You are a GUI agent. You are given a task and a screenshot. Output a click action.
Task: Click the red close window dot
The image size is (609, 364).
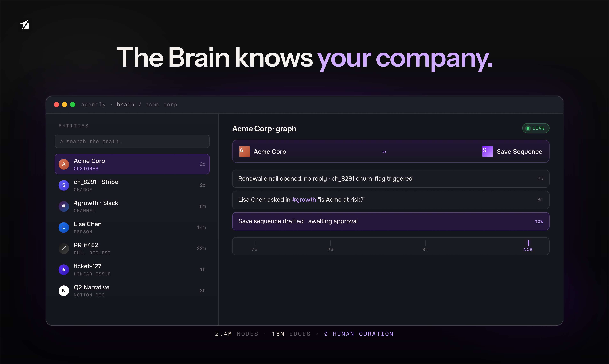(56, 105)
